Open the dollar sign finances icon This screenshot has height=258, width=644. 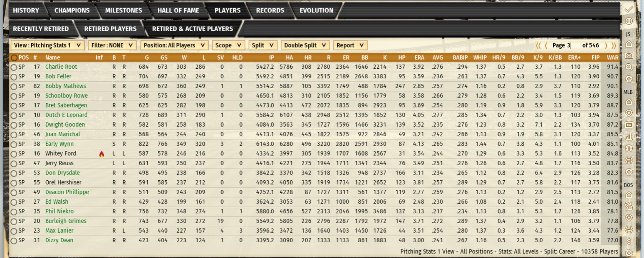coord(629,241)
